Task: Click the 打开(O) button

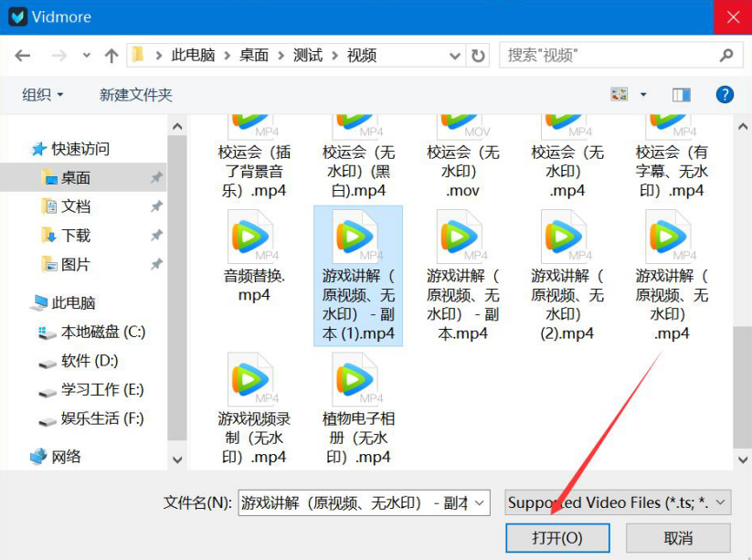Action: [557, 537]
